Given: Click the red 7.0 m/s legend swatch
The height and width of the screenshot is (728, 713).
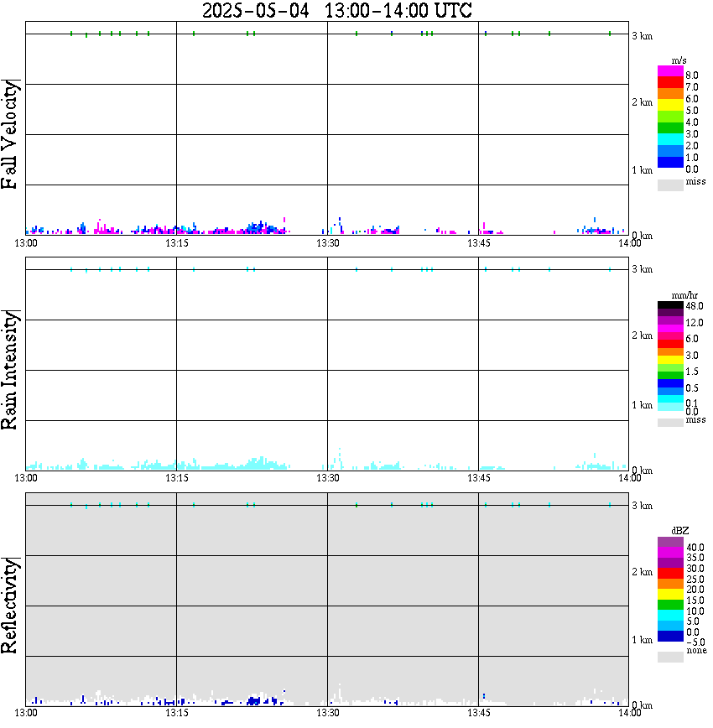Looking at the screenshot, I should pos(670,83).
